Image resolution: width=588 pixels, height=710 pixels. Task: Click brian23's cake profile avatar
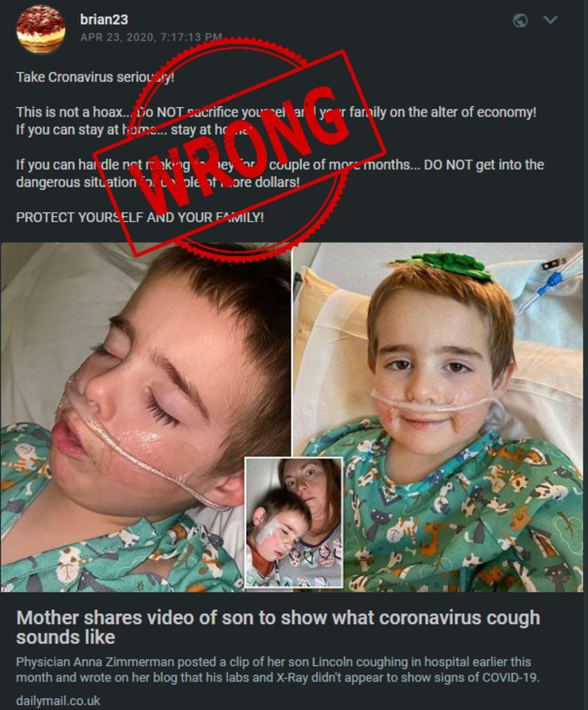pos(41,29)
